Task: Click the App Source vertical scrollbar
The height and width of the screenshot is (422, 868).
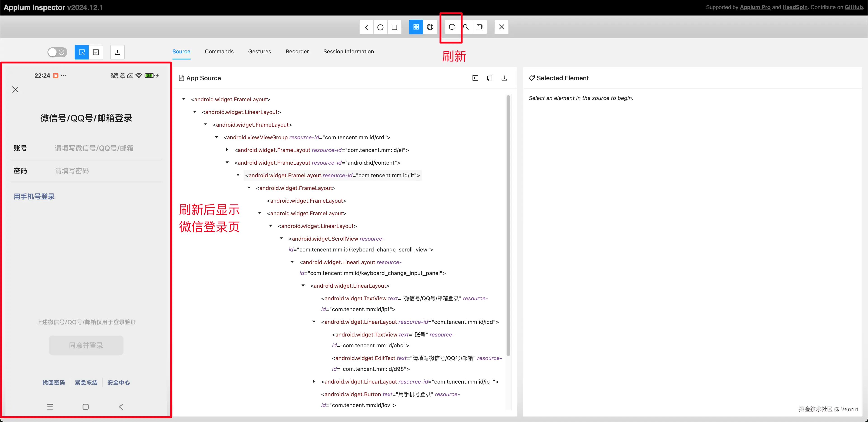Action: (x=508, y=225)
